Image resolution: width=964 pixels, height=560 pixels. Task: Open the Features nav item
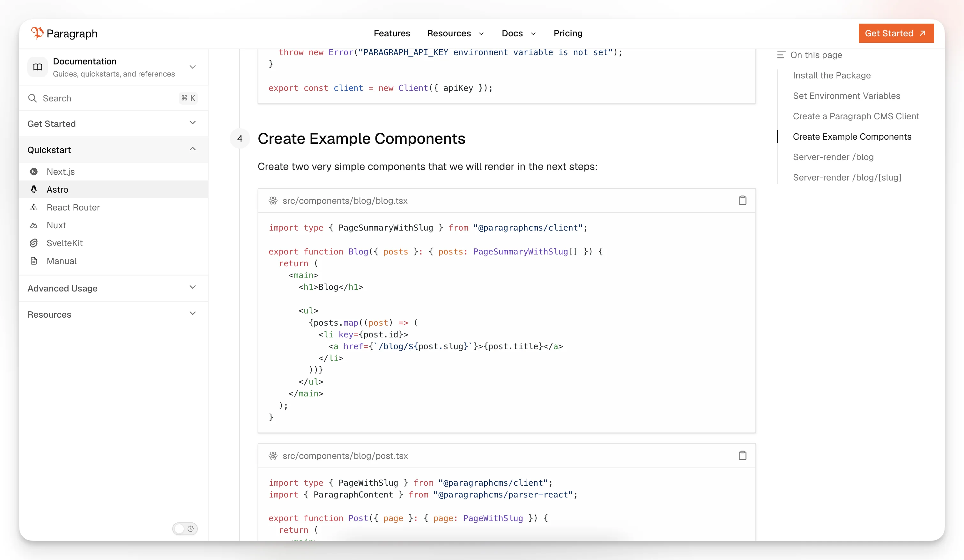[392, 33]
